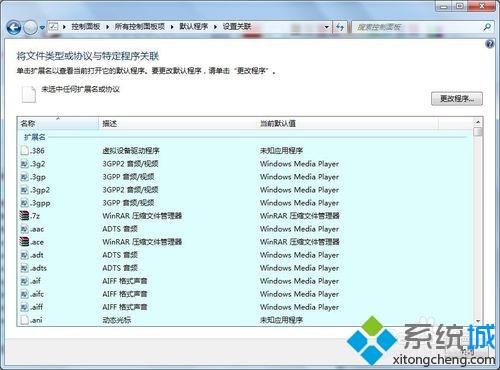Select the .3gp media file entry
Image resolution: width=500 pixels, height=370 pixels.
coord(38,177)
